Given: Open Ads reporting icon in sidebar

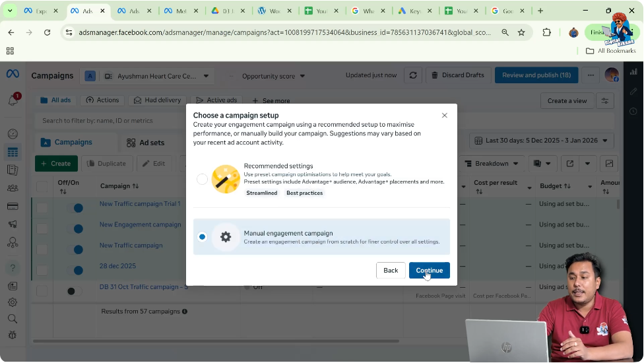Looking at the screenshot, I should (13, 170).
